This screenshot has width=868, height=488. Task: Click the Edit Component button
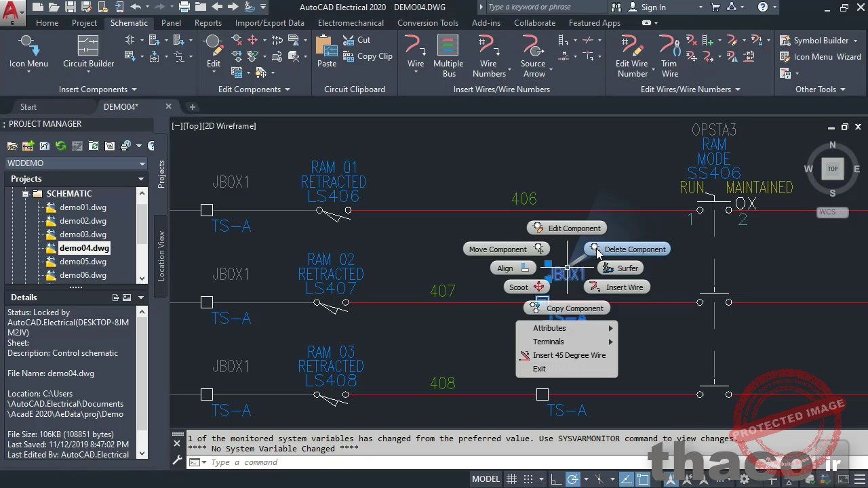point(574,228)
